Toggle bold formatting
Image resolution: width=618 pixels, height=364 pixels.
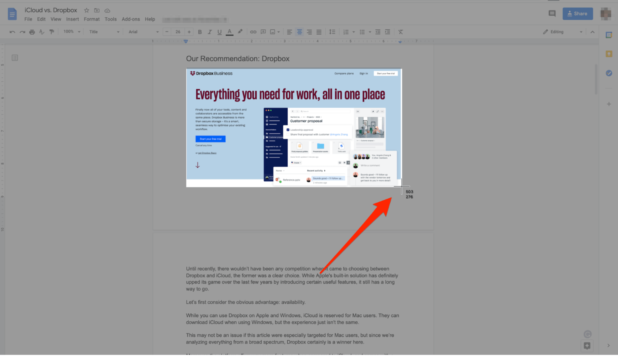click(200, 32)
